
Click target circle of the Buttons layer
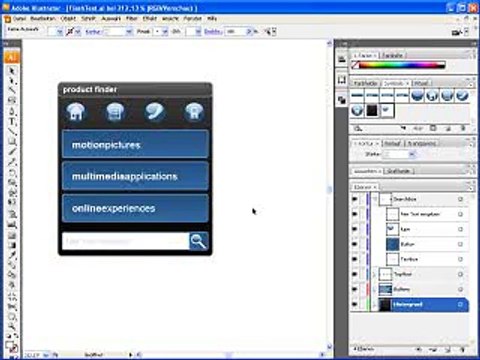(460, 289)
